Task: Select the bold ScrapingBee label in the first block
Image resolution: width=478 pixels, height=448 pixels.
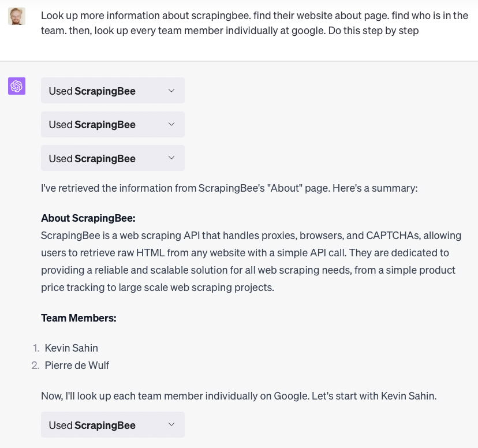Action: point(105,91)
